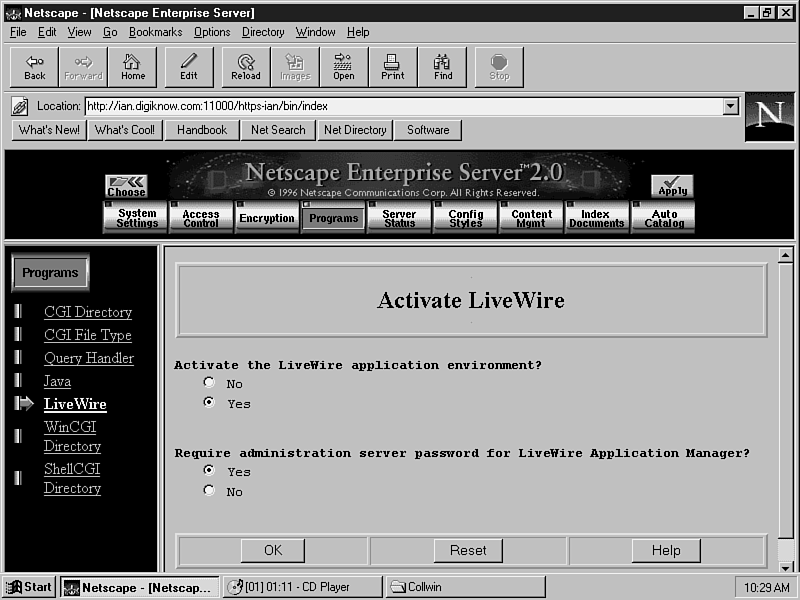Viewport: 800px width, 600px height.
Task: Click the Open location toolbar button
Action: click(x=344, y=67)
